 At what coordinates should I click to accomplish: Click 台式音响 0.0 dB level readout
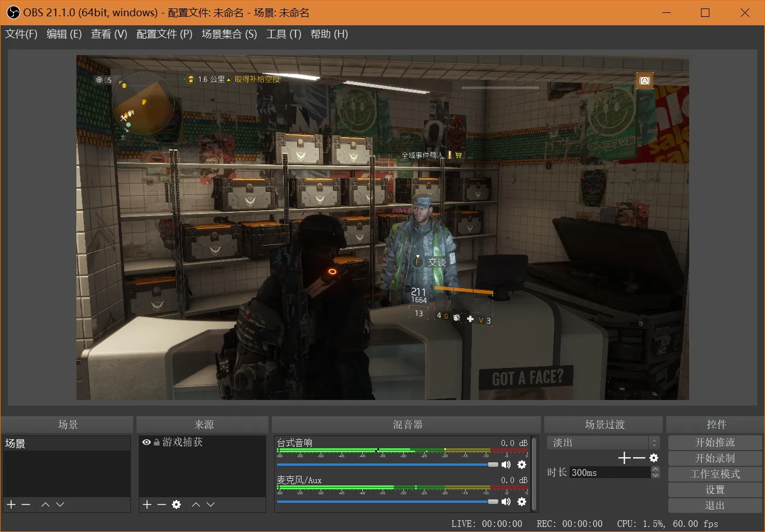[514, 443]
